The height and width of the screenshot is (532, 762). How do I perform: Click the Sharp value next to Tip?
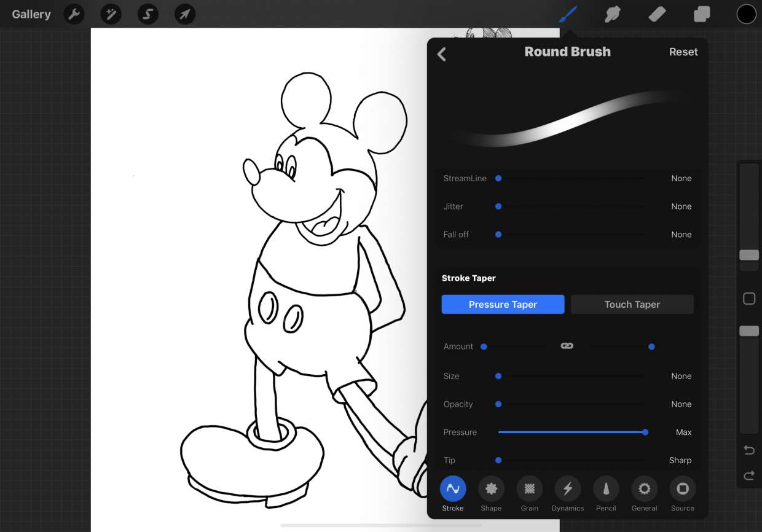point(680,460)
